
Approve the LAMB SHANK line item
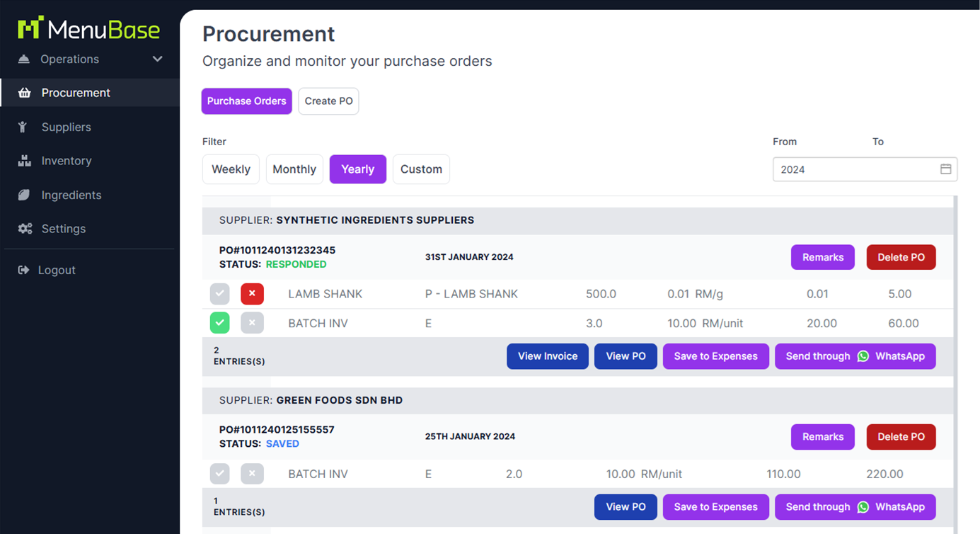click(x=219, y=294)
